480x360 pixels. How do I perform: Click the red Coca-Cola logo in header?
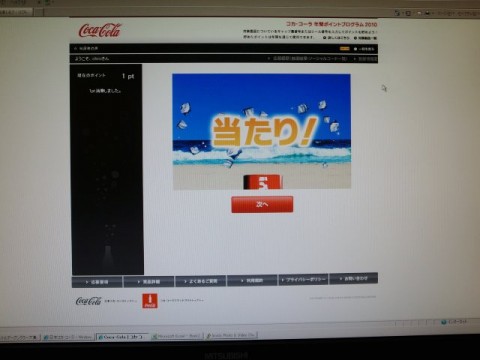(x=100, y=31)
